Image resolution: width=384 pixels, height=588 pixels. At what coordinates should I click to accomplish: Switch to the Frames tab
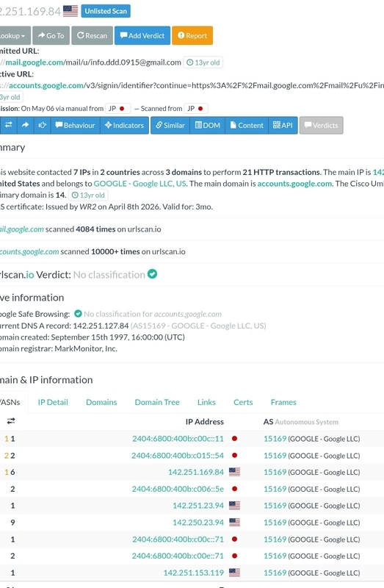283,402
